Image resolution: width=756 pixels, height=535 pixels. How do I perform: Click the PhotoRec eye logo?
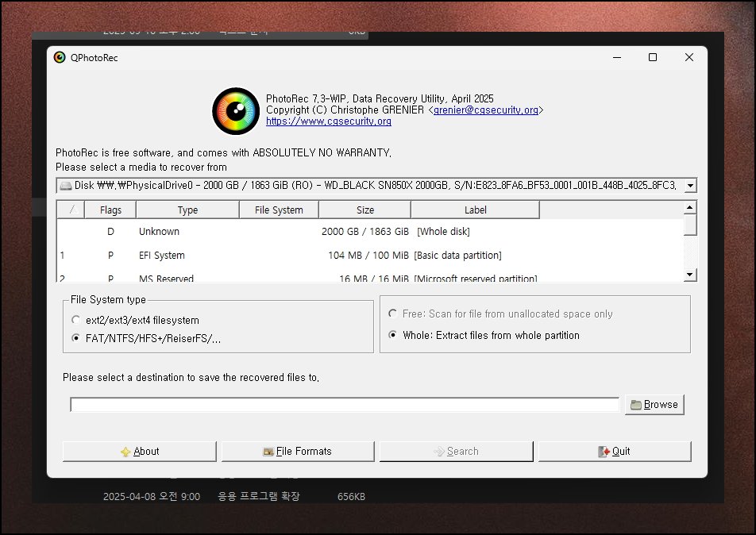(x=236, y=111)
